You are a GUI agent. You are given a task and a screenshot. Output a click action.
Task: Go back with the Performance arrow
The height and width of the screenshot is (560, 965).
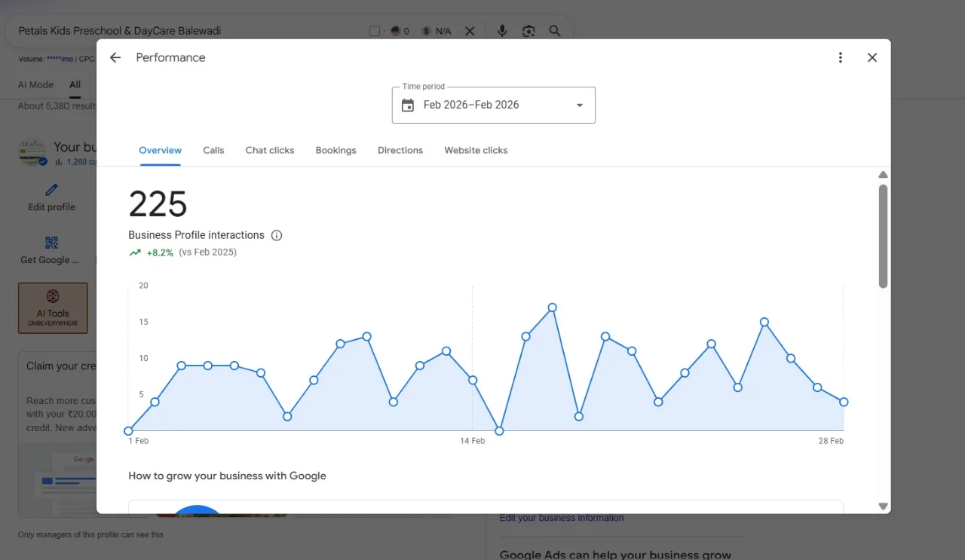115,57
